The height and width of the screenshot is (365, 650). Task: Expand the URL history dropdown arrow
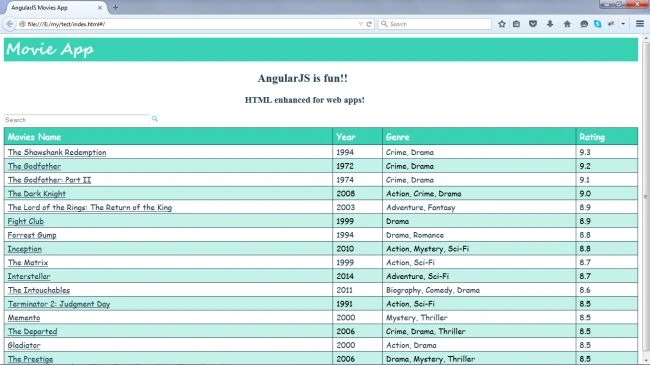point(361,24)
